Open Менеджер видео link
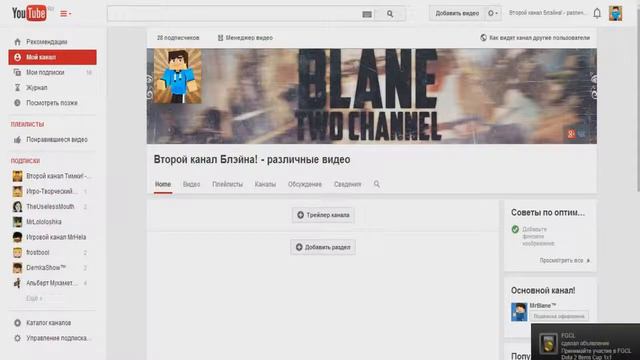Screen dimensions: 640x360 (245, 38)
